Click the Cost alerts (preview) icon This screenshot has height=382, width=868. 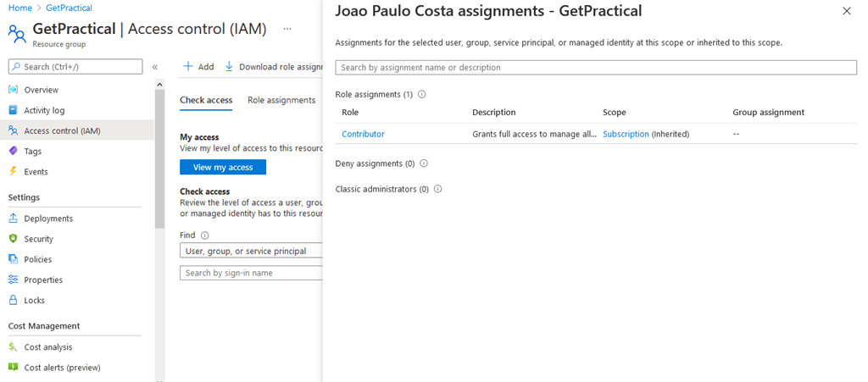(x=14, y=368)
